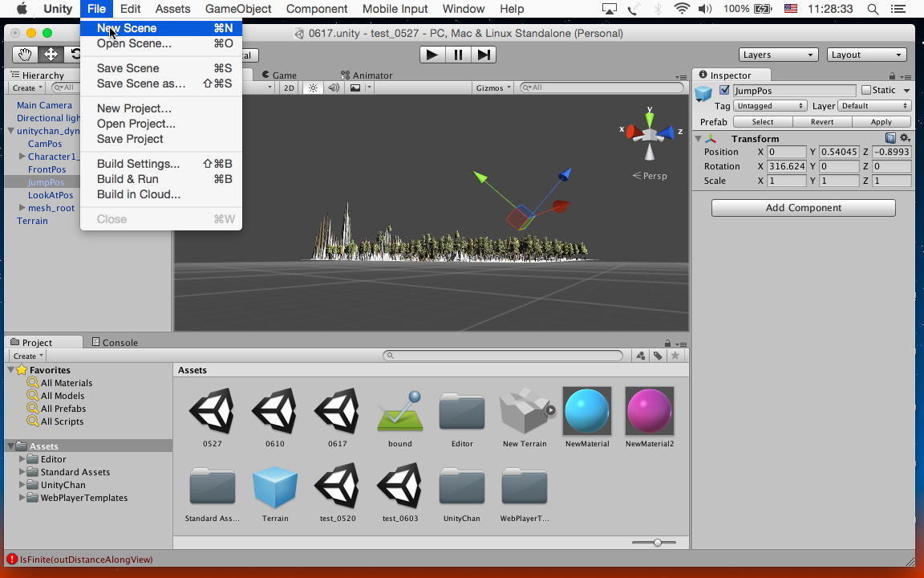Expand the mesh_root hierarchy item
Screen dimensions: 924x578
click(22, 208)
